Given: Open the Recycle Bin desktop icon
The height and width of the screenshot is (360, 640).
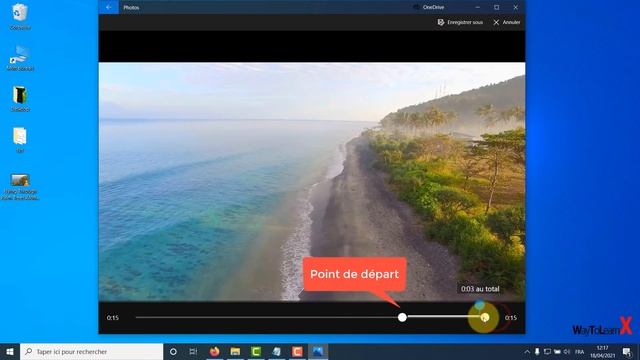Looking at the screenshot, I should click(x=20, y=16).
